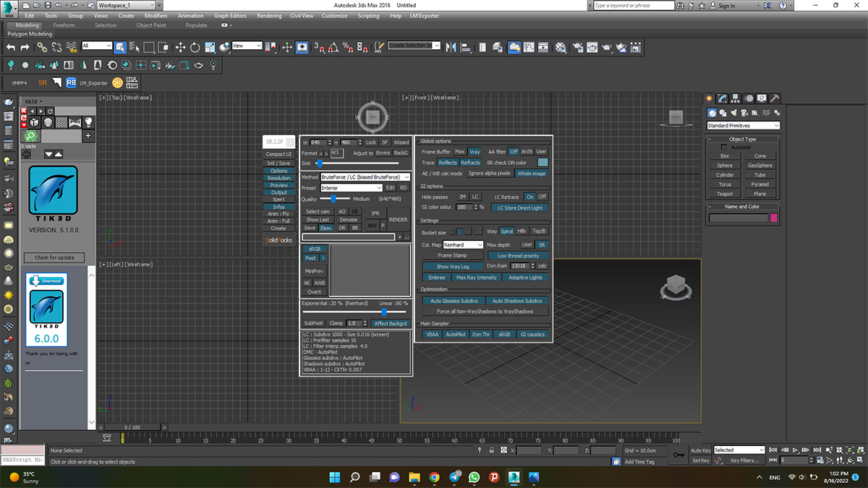The width and height of the screenshot is (868, 488).
Task: Open the reference coordinate View dropdown
Action: 247,46
